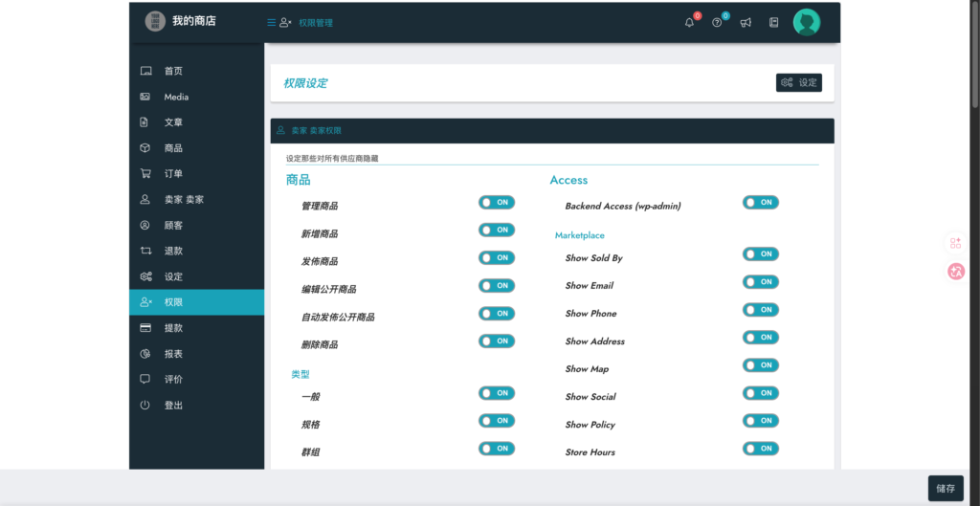Screen dimensions: 980x506
Task: Turn off the Show Sold By switch
Action: (x=761, y=254)
